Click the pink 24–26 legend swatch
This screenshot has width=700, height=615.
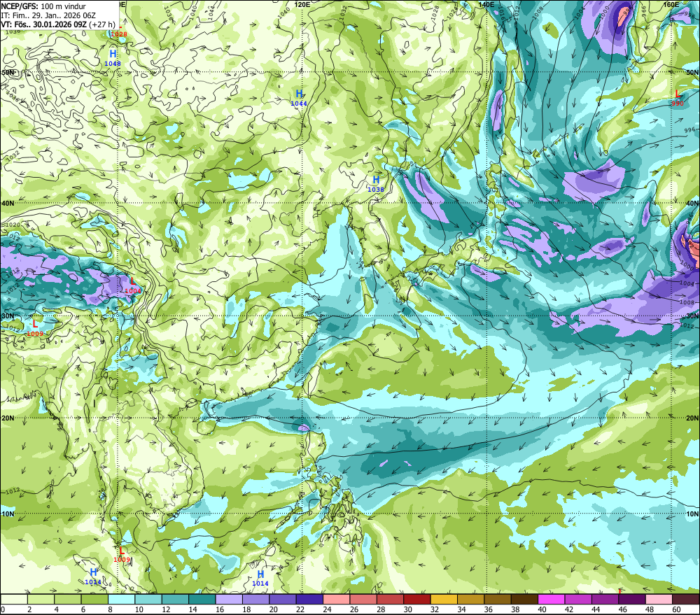tap(337, 599)
